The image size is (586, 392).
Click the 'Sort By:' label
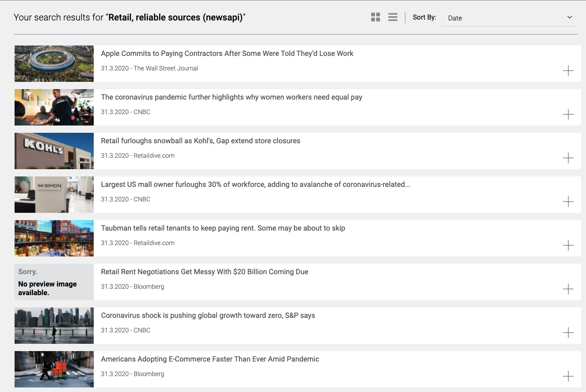tap(424, 17)
